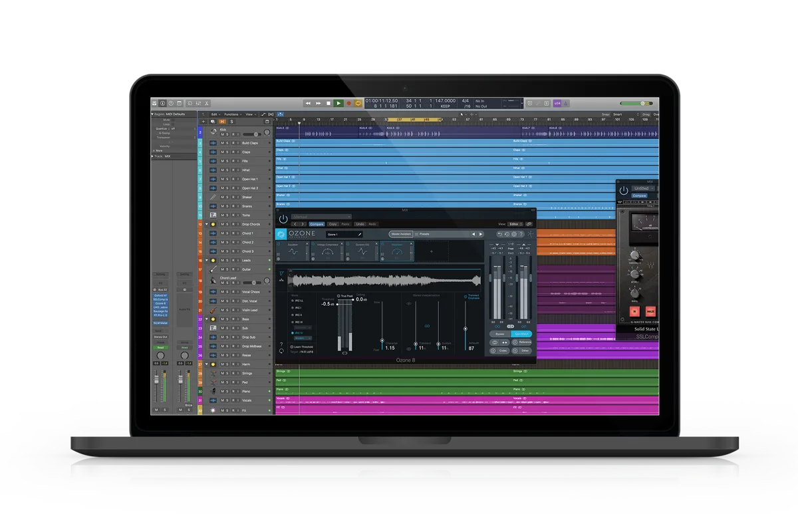Collapse the Drop Chords track stack

pyautogui.click(x=206, y=225)
